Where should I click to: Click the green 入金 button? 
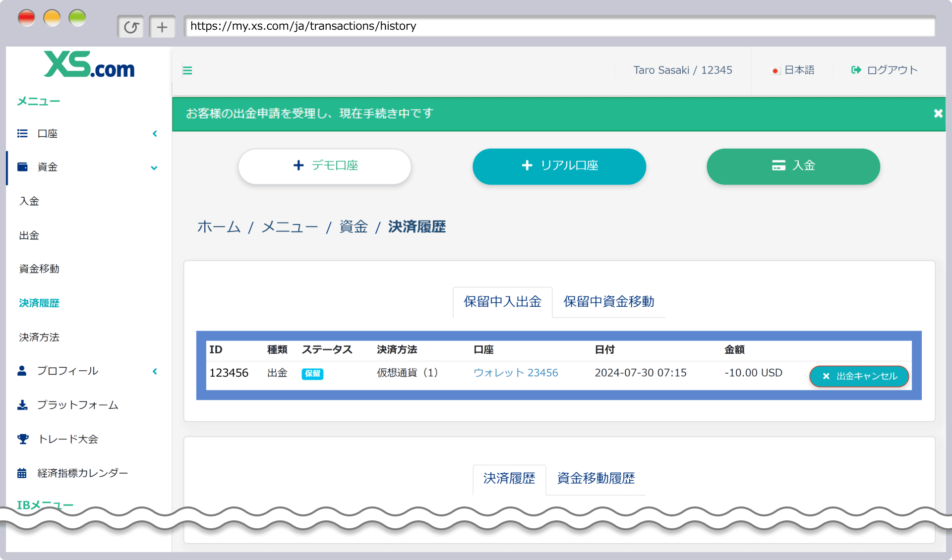[793, 166]
